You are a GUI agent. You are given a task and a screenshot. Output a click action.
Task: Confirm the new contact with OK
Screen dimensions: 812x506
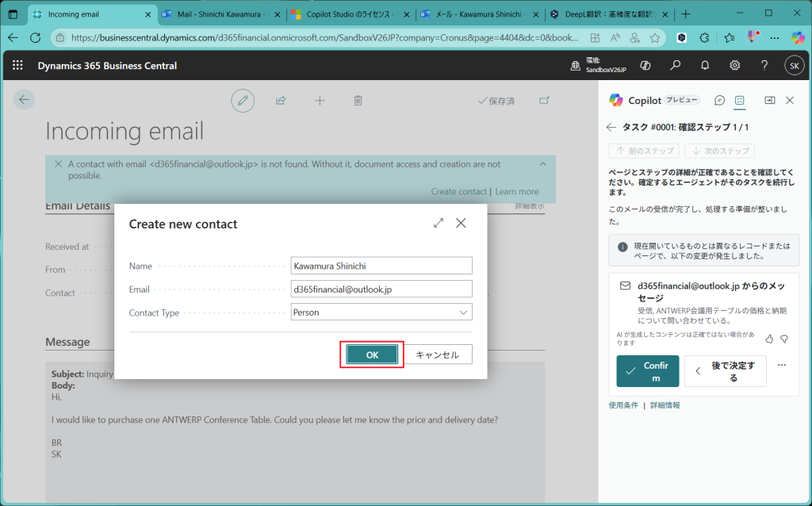(372, 355)
